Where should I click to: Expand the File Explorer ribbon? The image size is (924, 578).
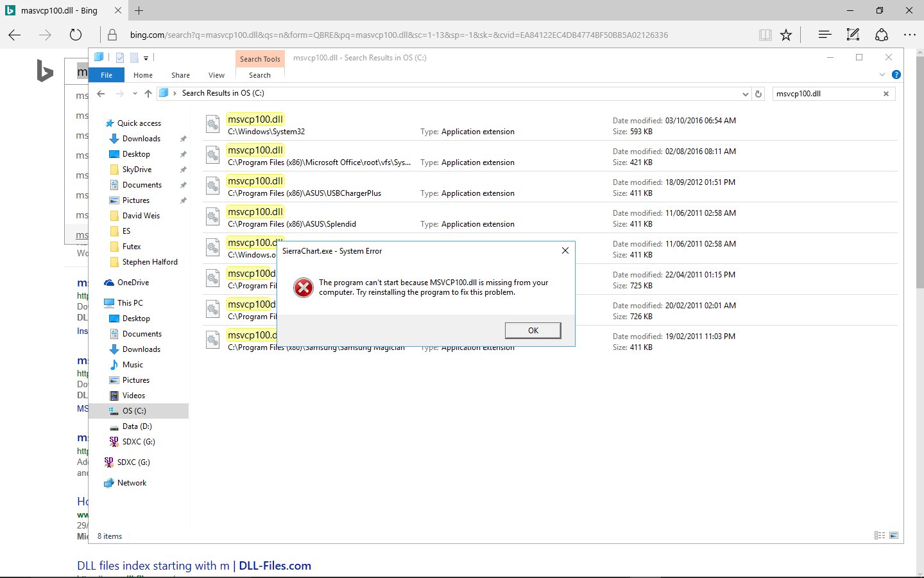882,75
